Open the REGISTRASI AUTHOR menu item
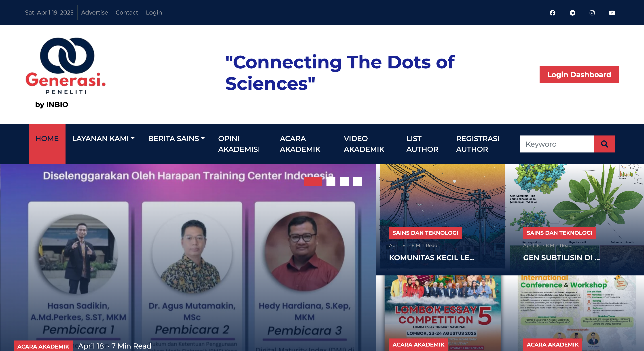 point(477,144)
